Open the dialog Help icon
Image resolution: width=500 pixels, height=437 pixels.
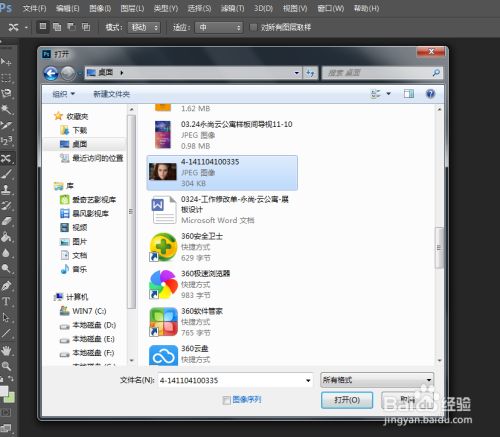[430, 94]
